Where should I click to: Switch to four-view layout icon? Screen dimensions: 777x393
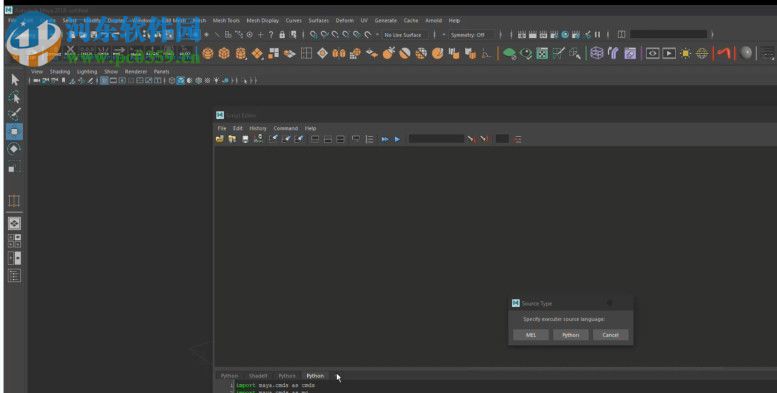14,241
